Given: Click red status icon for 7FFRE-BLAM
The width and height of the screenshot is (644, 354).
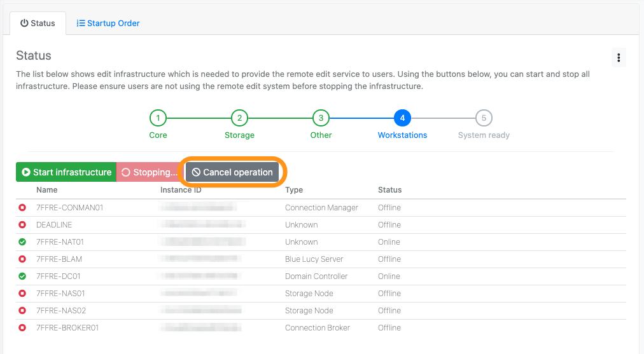Looking at the screenshot, I should (22, 259).
